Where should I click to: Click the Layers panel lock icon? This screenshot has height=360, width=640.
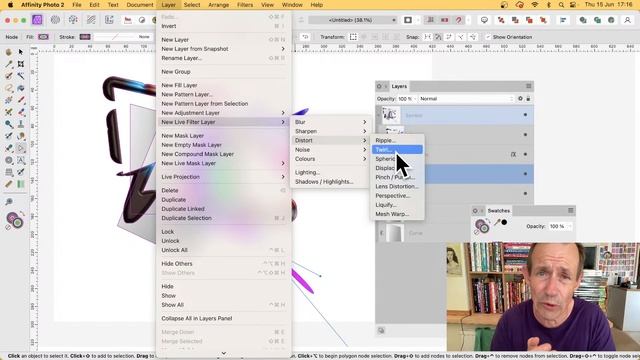click(528, 99)
